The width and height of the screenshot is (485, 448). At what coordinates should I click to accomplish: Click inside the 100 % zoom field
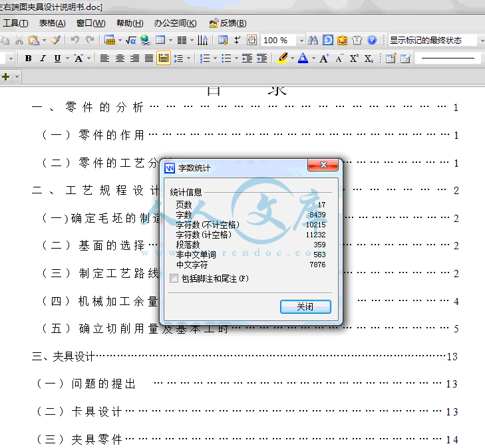pyautogui.click(x=279, y=41)
